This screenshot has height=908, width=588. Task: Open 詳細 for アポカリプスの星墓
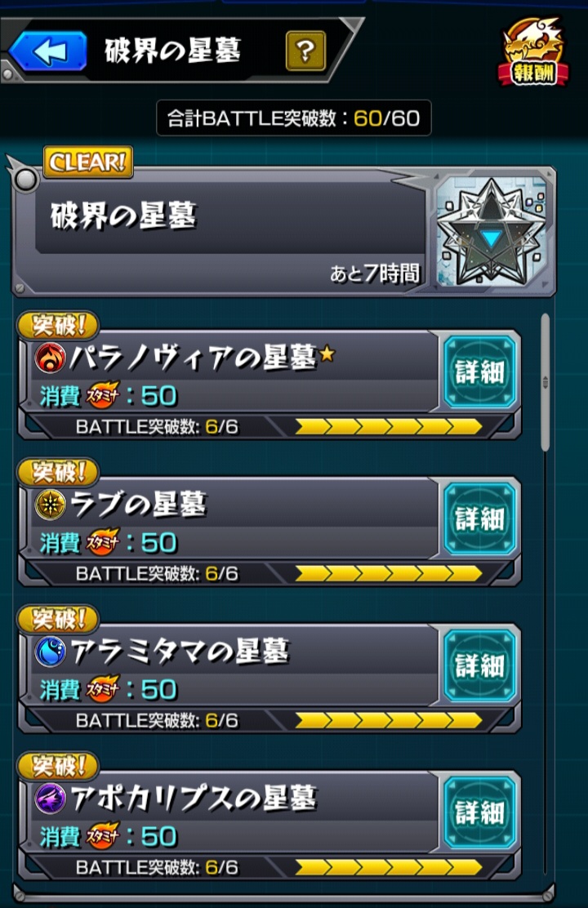pos(479,813)
